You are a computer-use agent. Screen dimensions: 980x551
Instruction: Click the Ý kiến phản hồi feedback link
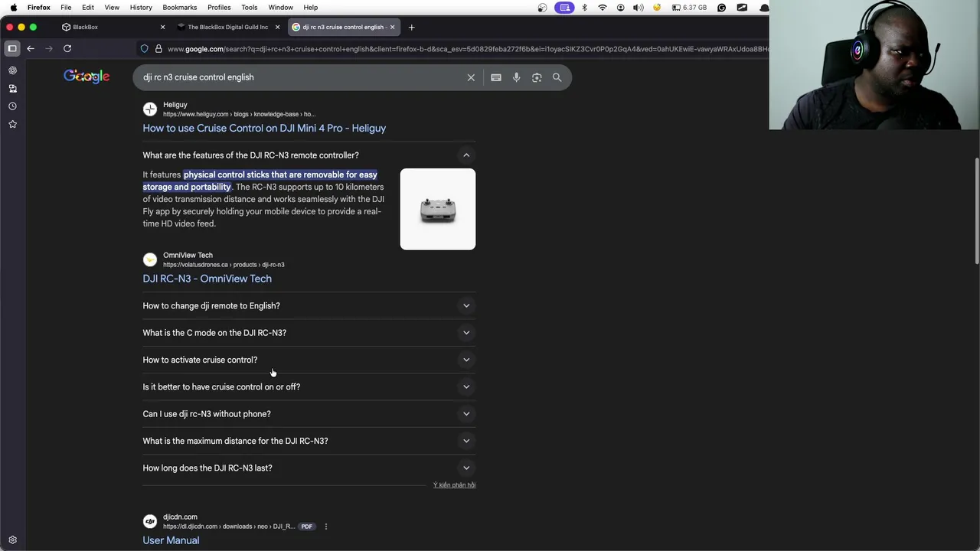pyautogui.click(x=454, y=485)
